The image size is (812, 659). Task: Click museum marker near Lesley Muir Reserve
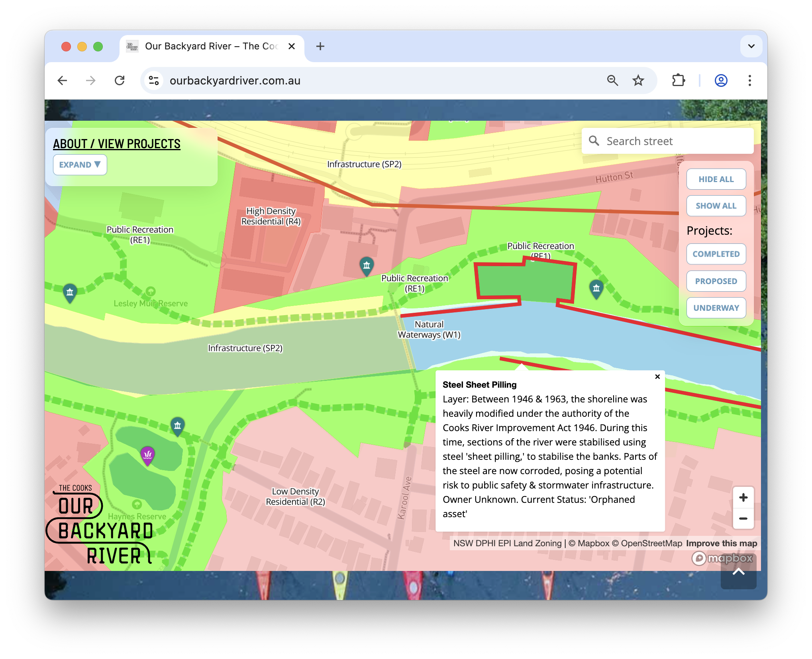[x=70, y=292]
